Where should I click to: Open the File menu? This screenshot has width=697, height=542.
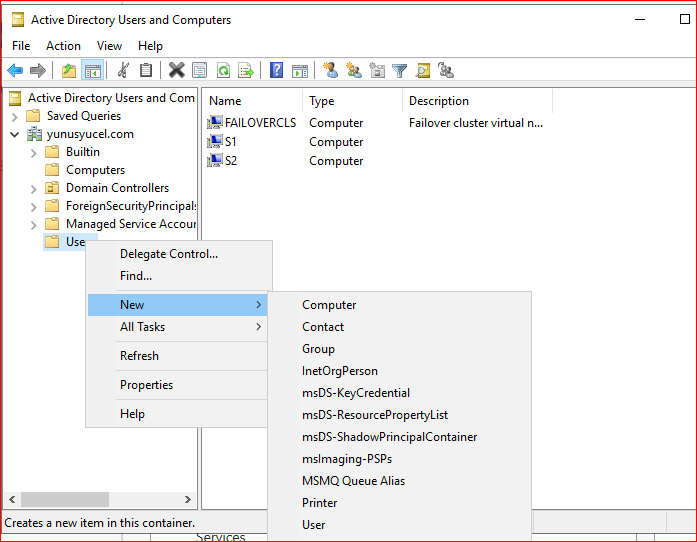21,46
